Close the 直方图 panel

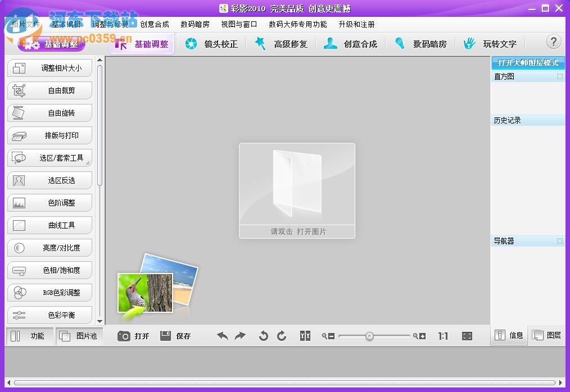[x=559, y=76]
